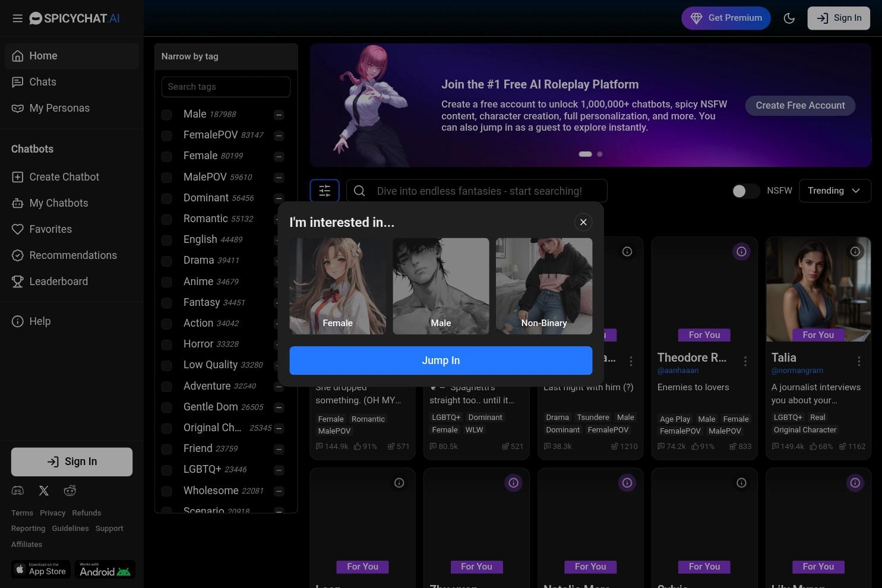Open Leaderboard in sidebar
Image resolution: width=882 pixels, height=588 pixels.
72,282
